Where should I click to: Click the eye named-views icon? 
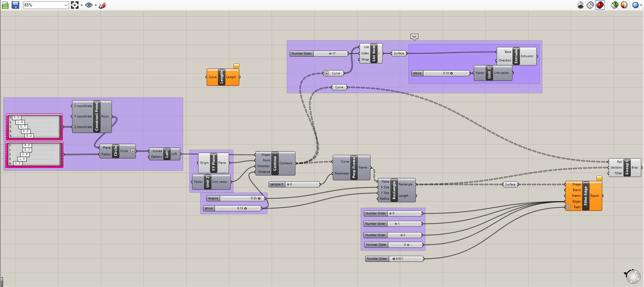coord(89,5)
